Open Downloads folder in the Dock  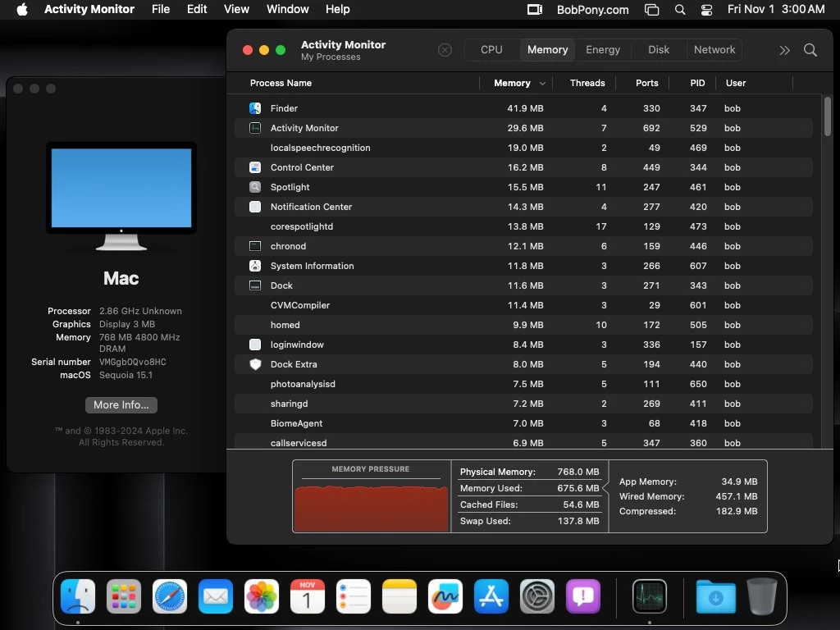715,596
